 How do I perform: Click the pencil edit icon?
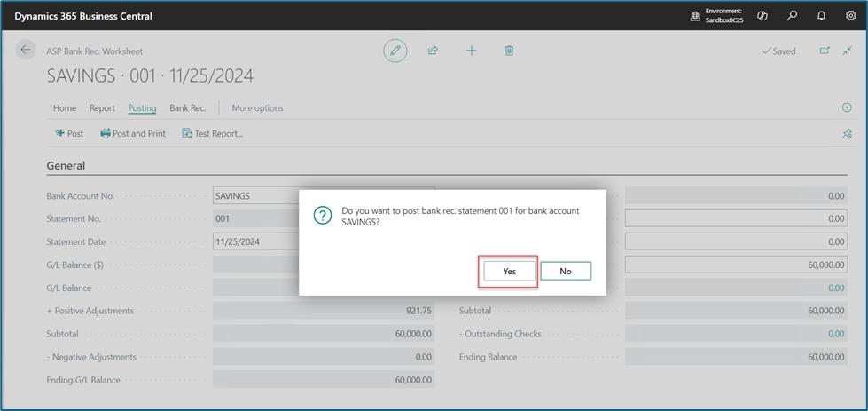(395, 51)
